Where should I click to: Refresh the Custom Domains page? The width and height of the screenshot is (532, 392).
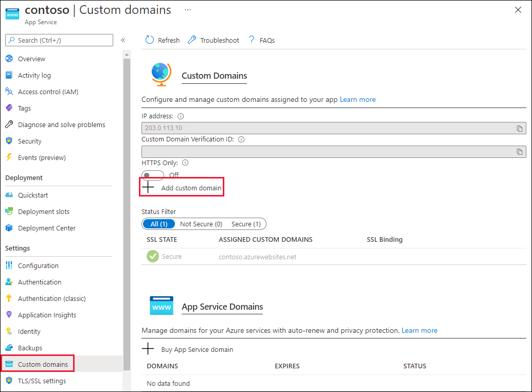click(162, 40)
